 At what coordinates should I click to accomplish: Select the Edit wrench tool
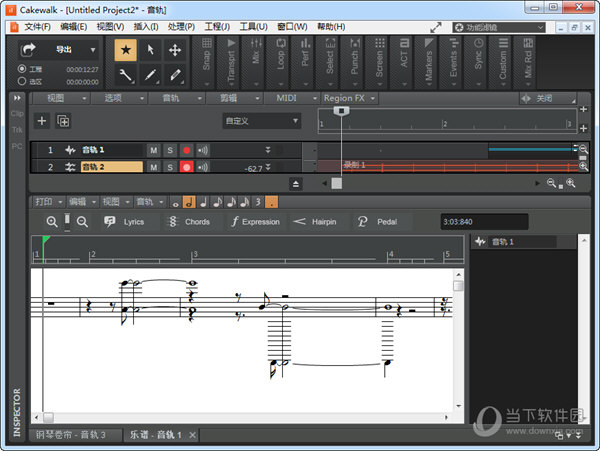[126, 75]
